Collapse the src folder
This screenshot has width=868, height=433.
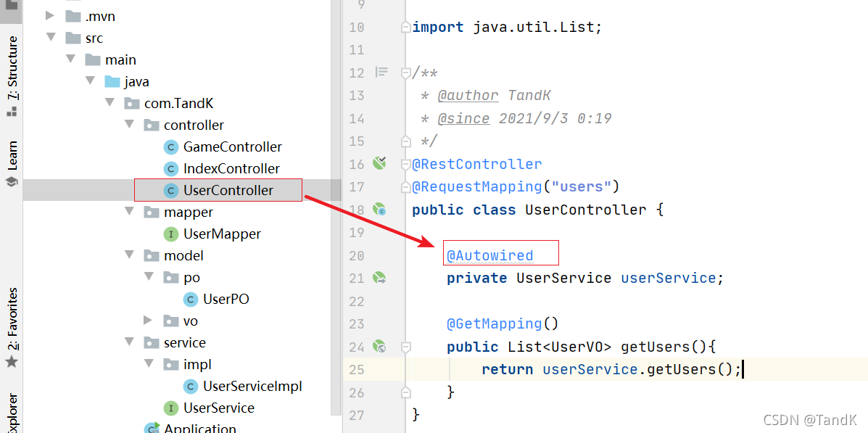(51, 38)
